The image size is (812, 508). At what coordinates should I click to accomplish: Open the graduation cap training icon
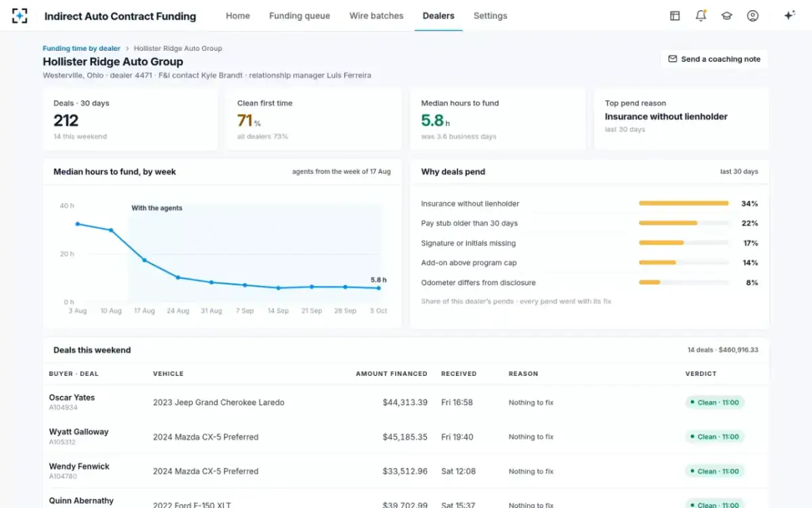click(727, 16)
